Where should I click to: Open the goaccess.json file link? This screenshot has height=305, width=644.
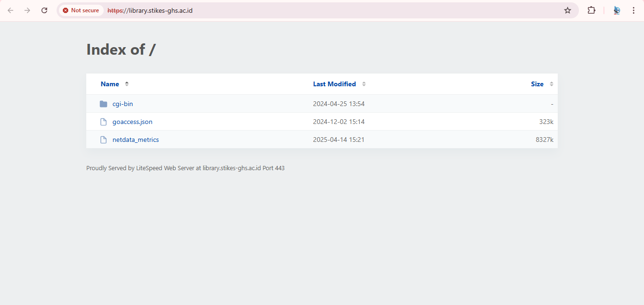pos(132,122)
